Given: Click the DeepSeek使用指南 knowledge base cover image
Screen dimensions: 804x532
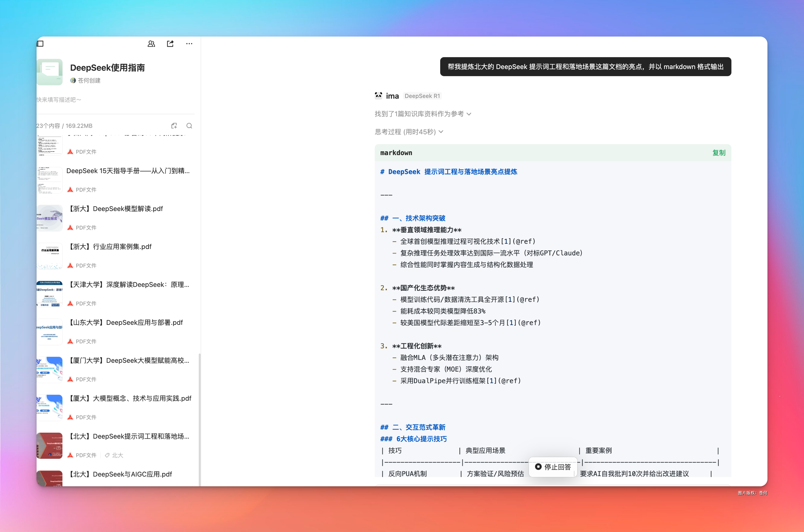Looking at the screenshot, I should point(50,72).
